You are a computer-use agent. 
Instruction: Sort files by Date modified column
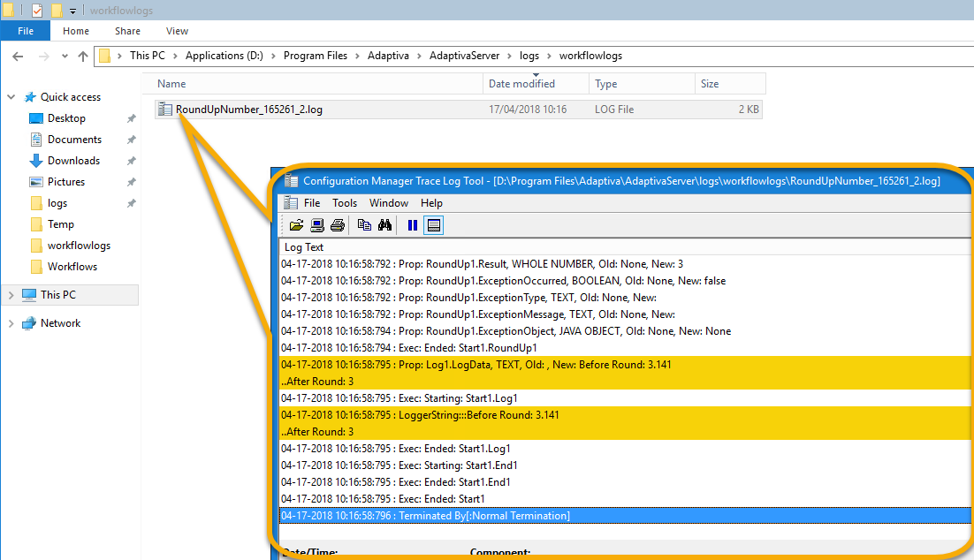point(536,84)
